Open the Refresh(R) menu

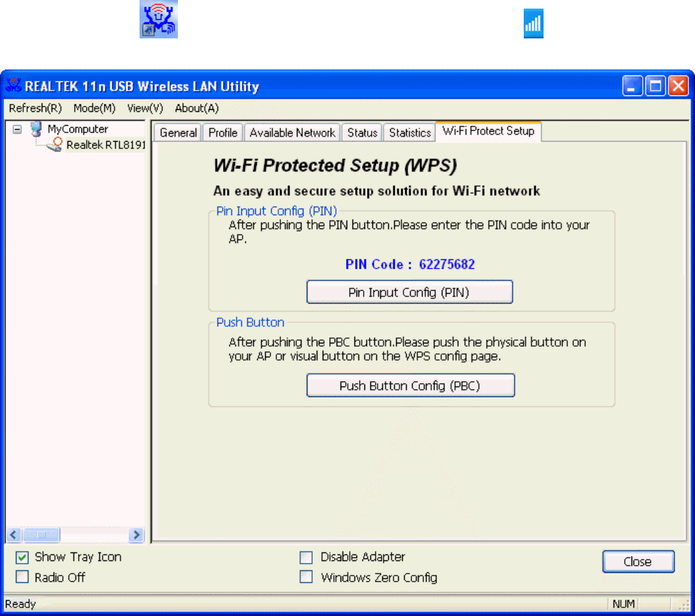pos(35,109)
